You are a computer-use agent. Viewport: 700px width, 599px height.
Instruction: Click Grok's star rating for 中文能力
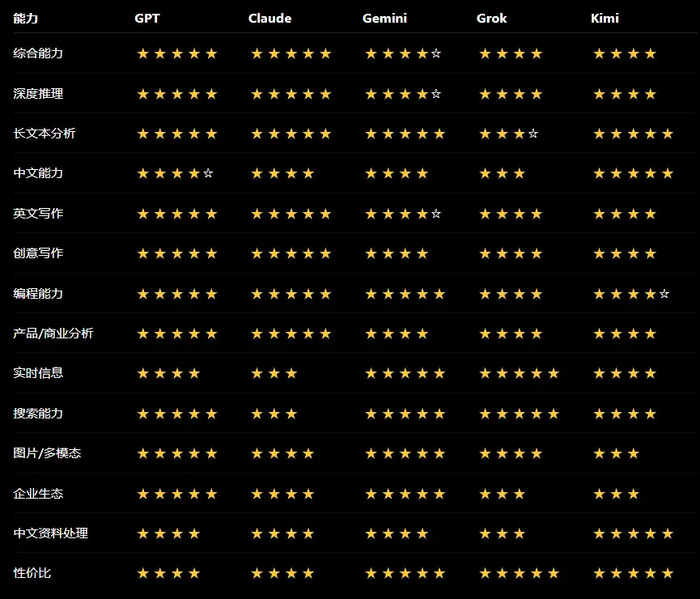tap(502, 173)
